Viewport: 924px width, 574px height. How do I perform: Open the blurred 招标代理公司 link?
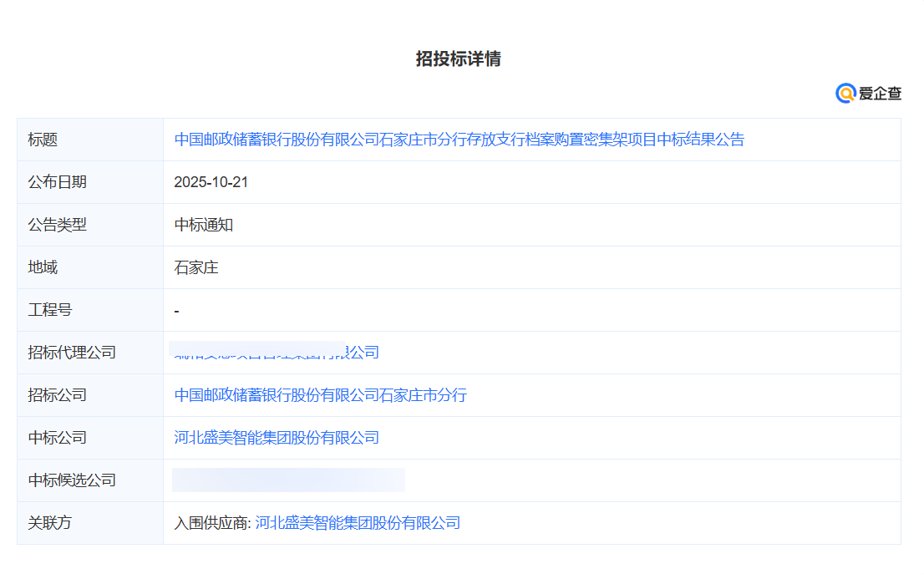[276, 352]
